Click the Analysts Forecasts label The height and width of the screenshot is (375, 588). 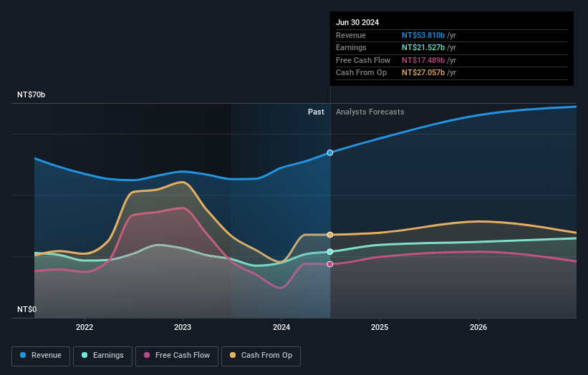click(x=370, y=112)
